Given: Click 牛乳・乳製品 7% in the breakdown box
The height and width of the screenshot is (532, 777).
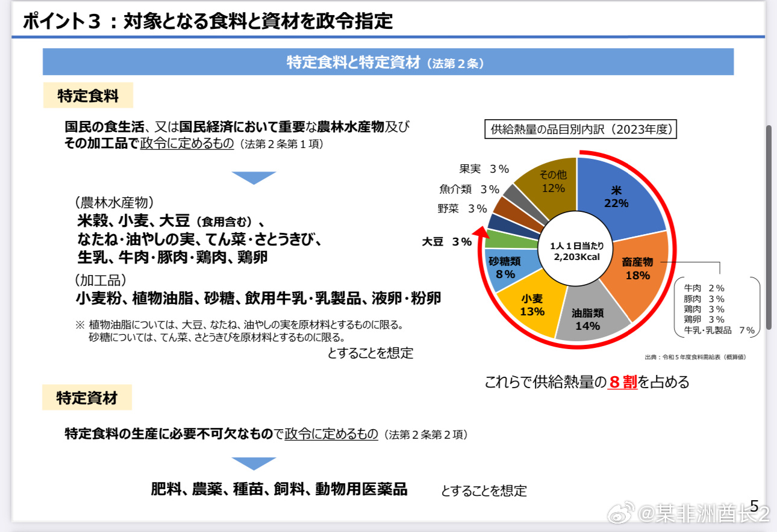Looking at the screenshot, I should (719, 330).
